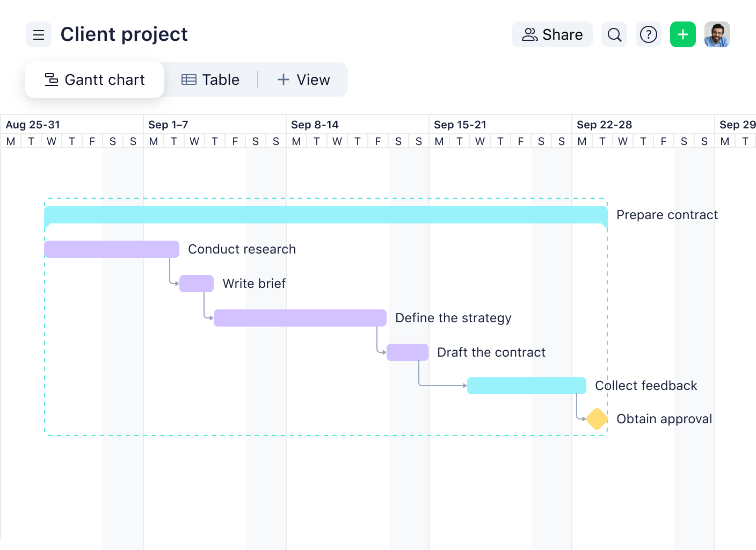This screenshot has width=756, height=550.
Task: Open the hamburger menu beside Client project
Action: [38, 34]
